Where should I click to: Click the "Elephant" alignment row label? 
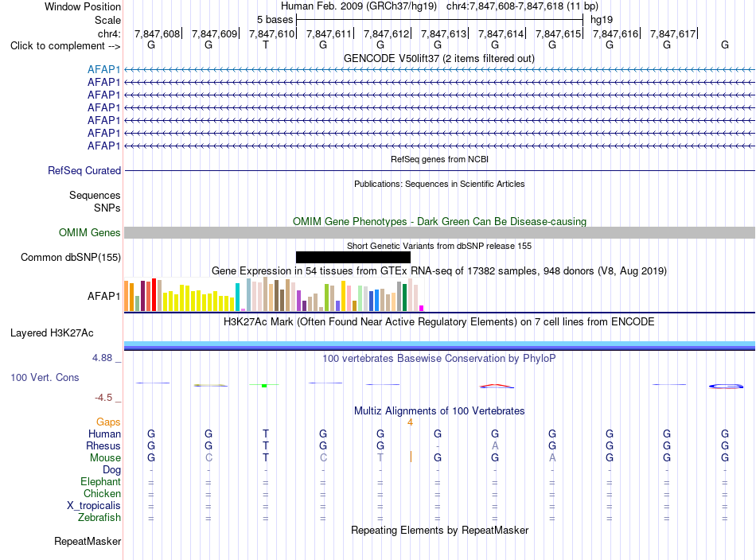100,481
